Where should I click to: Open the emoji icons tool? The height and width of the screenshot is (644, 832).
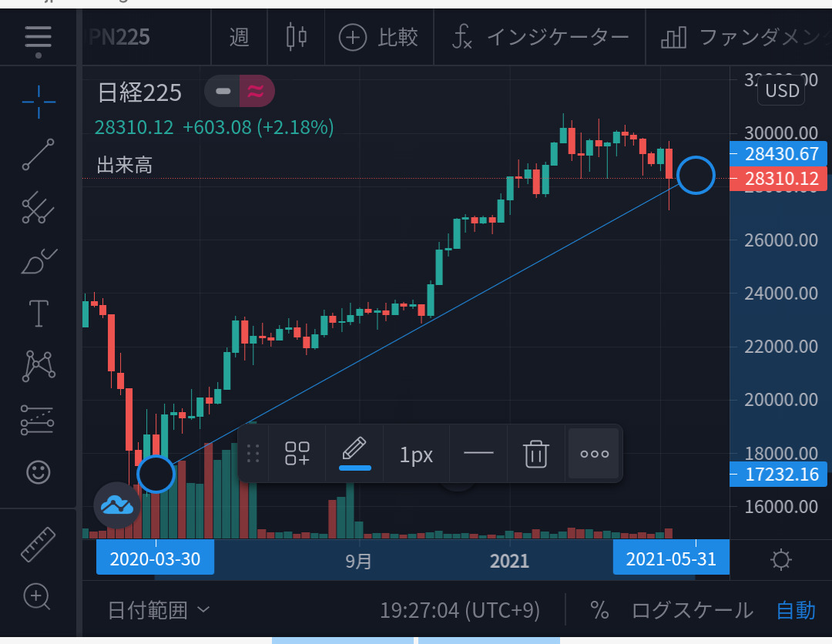click(x=38, y=471)
